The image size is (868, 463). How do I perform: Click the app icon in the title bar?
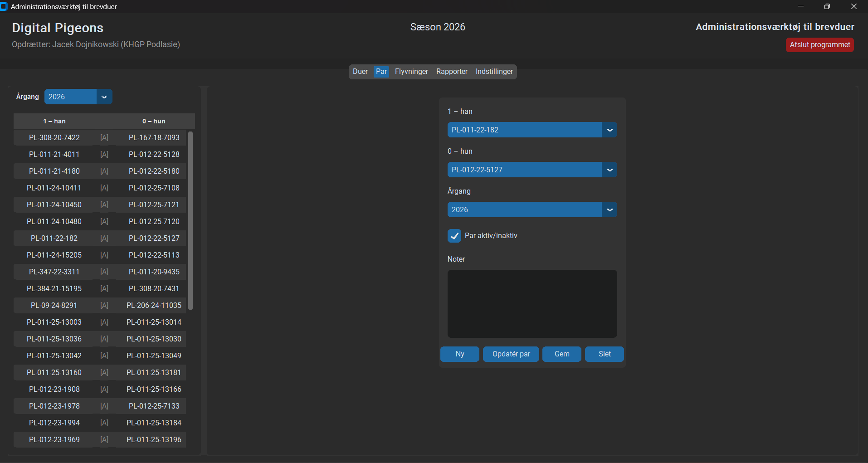click(4, 6)
